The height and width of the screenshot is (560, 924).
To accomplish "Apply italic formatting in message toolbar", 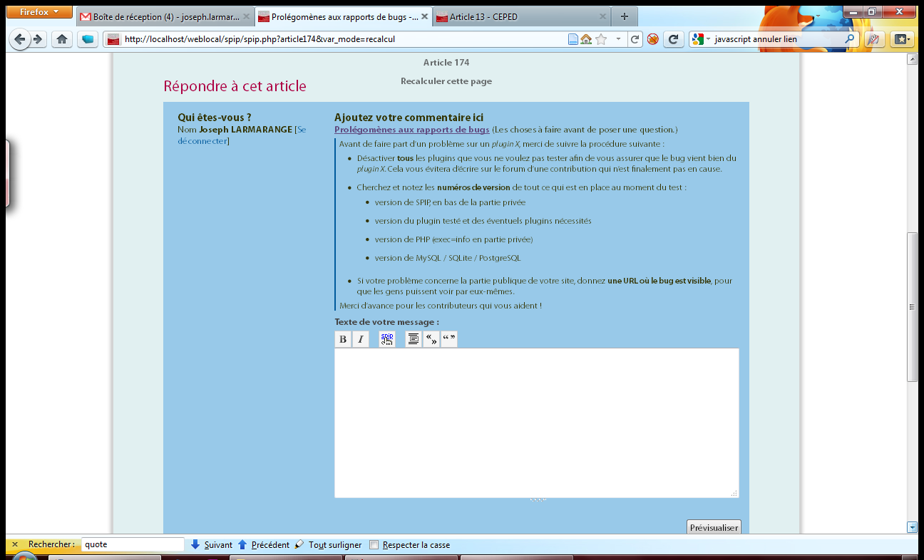I will (361, 339).
